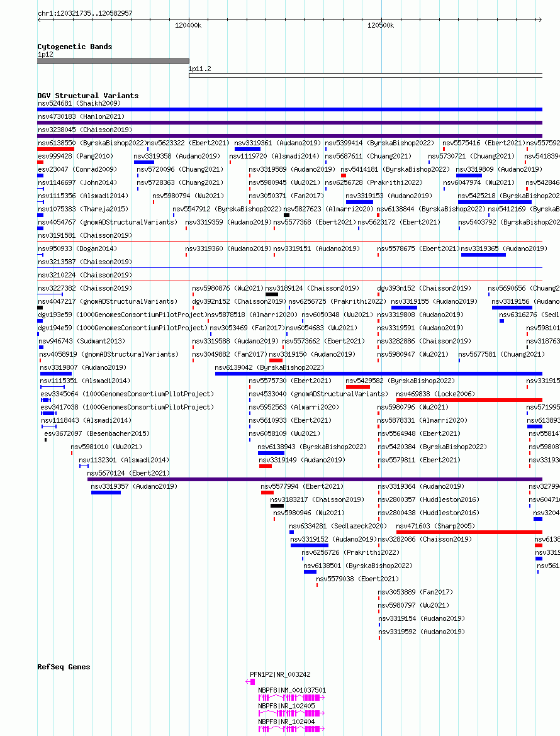The width and height of the screenshot is (560, 736).
Task: Open the esv999428 (Pang2010) variant label
Action: coord(75,156)
